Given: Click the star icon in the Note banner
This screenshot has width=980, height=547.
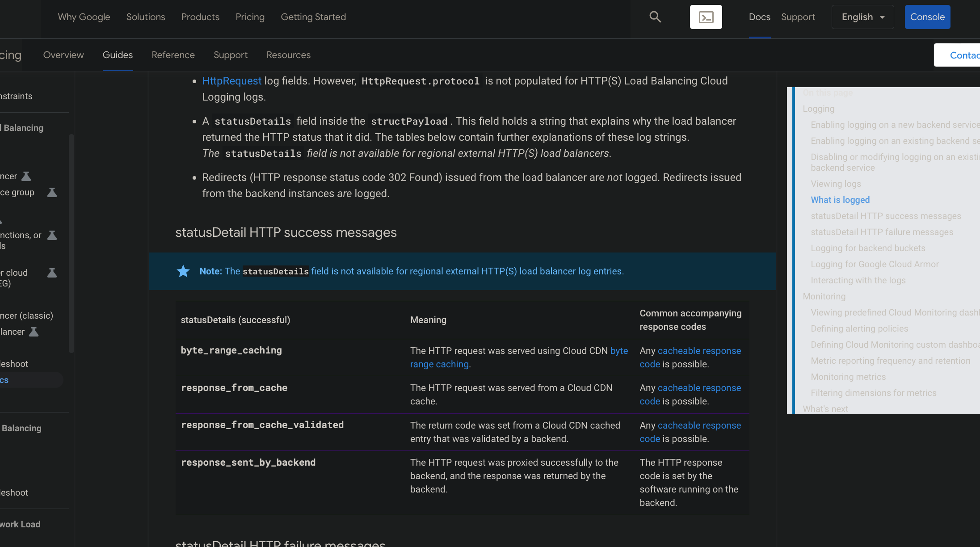Looking at the screenshot, I should [183, 271].
